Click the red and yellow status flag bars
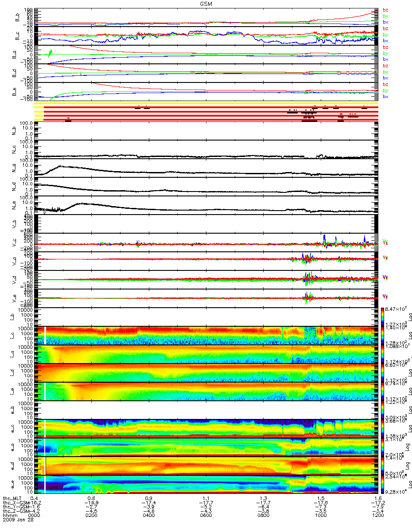 [206, 111]
